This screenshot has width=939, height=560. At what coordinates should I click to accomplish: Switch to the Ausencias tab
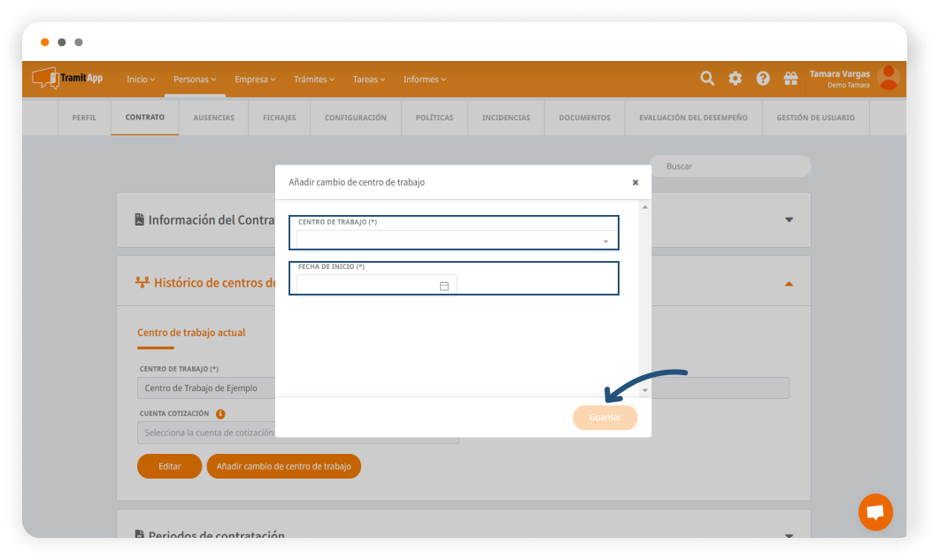pyautogui.click(x=213, y=118)
